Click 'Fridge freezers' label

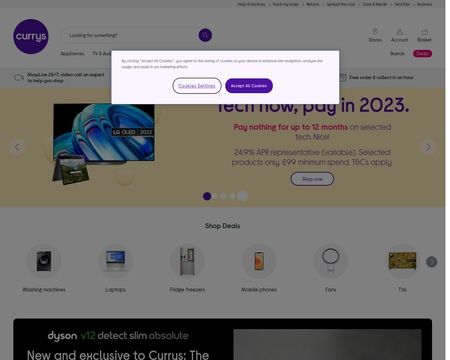(x=187, y=290)
